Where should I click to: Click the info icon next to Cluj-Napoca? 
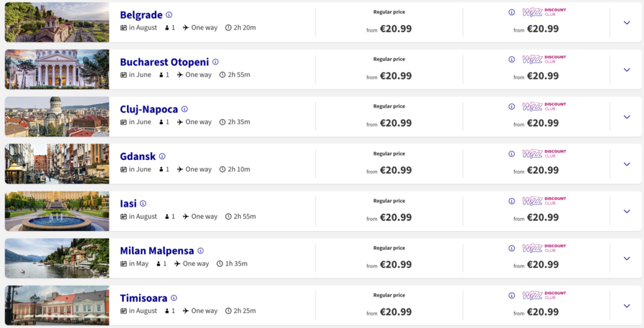point(185,110)
